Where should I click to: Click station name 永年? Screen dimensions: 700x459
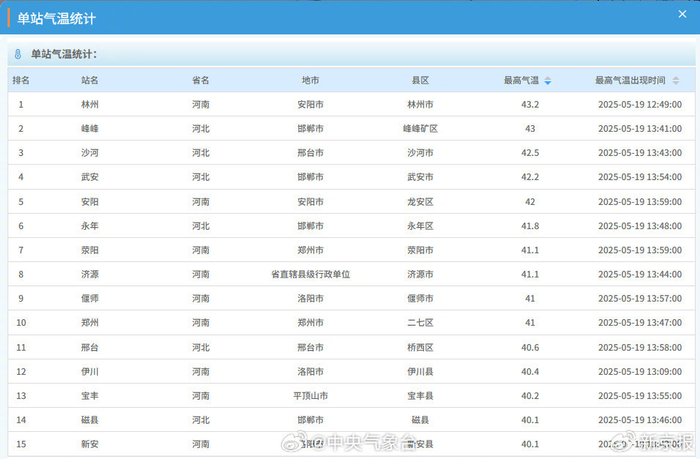tap(90, 226)
